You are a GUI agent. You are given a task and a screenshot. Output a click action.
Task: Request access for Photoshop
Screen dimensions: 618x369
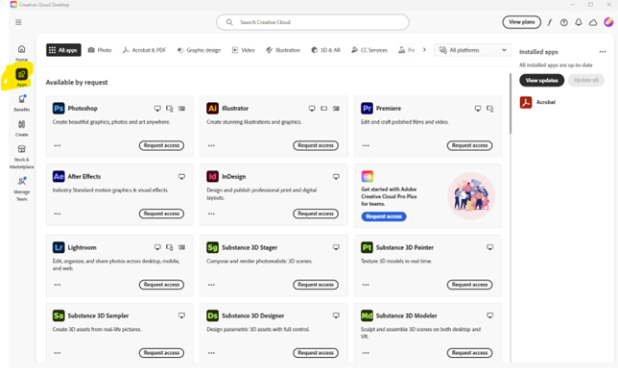point(162,145)
